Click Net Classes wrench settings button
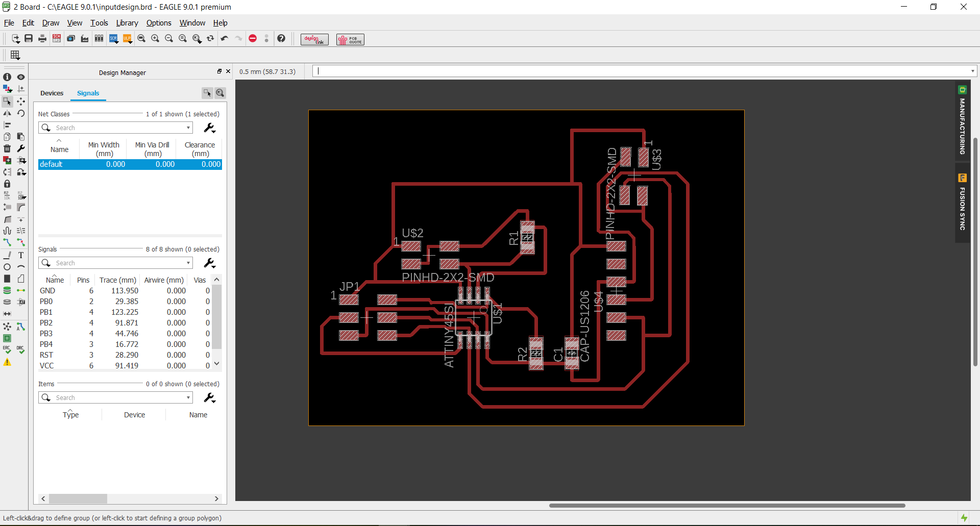The width and height of the screenshot is (980, 526). [x=209, y=128]
